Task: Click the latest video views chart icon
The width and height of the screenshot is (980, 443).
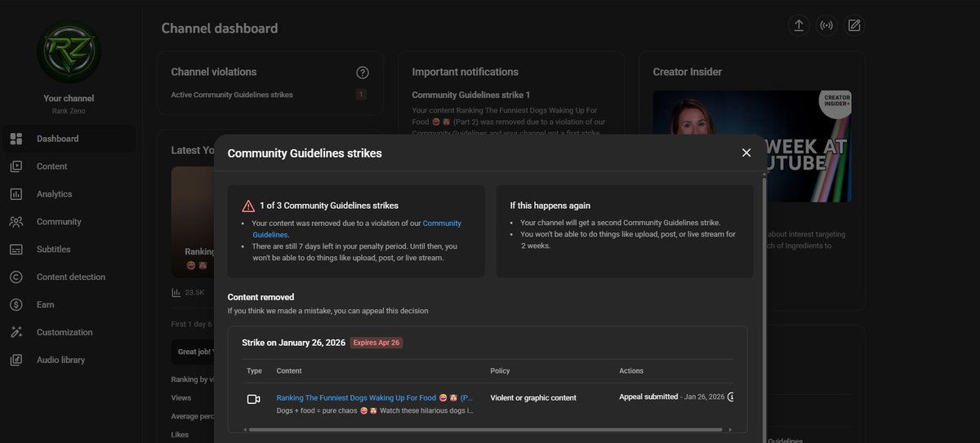Action: pos(176,292)
